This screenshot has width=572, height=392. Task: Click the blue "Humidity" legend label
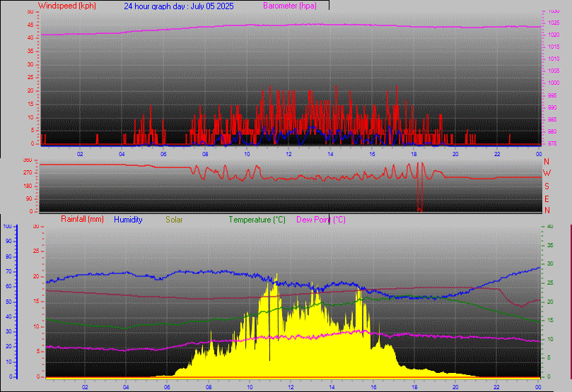[x=128, y=220]
